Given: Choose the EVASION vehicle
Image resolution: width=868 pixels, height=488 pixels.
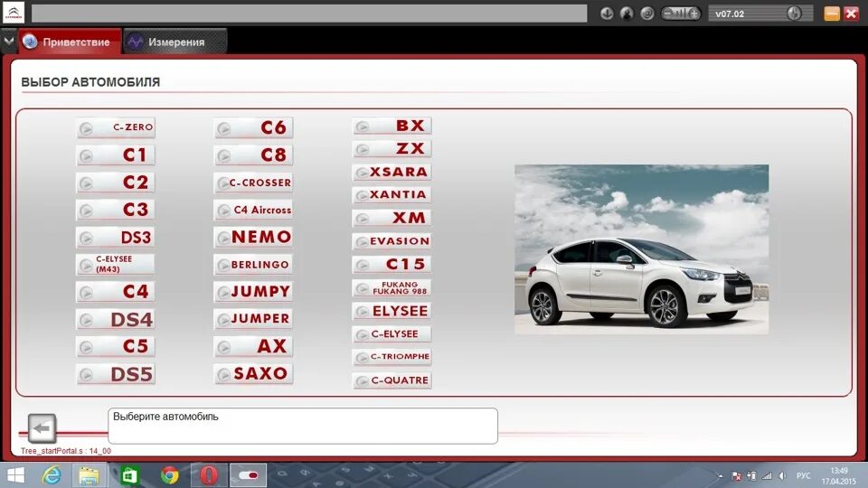Looking at the screenshot, I should tap(392, 241).
